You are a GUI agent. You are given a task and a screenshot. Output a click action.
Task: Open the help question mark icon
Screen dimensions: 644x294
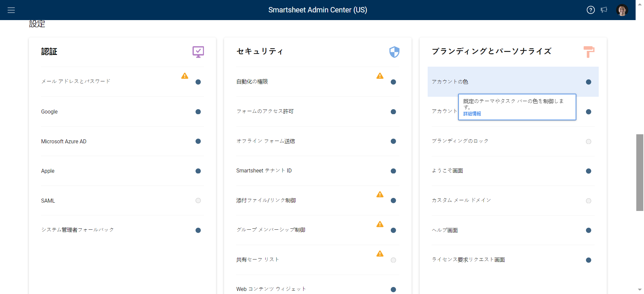(591, 10)
